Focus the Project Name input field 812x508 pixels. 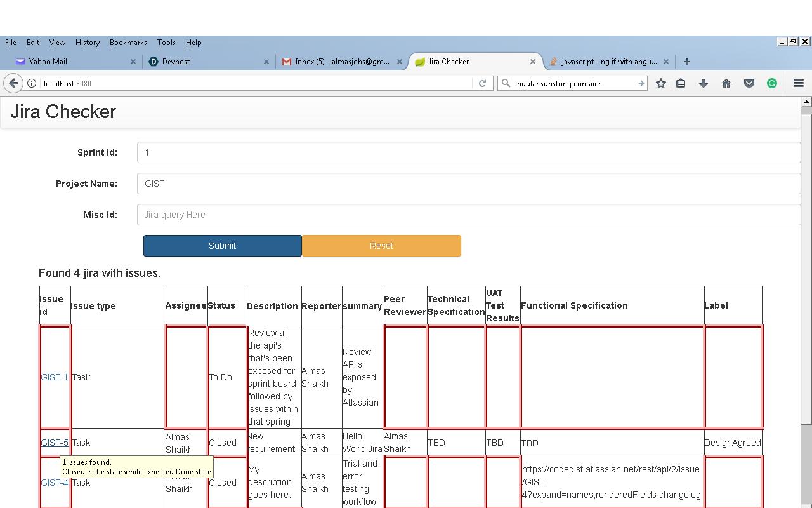coord(469,184)
